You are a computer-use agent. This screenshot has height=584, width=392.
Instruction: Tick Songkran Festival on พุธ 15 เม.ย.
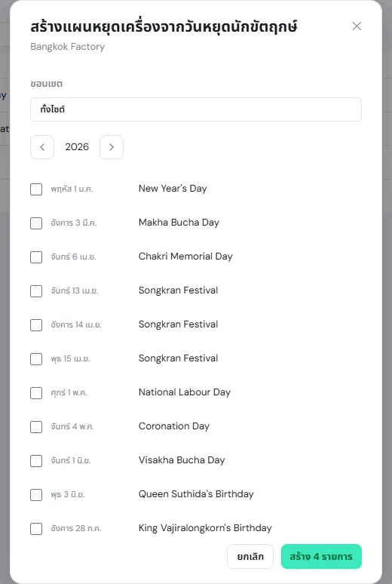click(x=36, y=359)
